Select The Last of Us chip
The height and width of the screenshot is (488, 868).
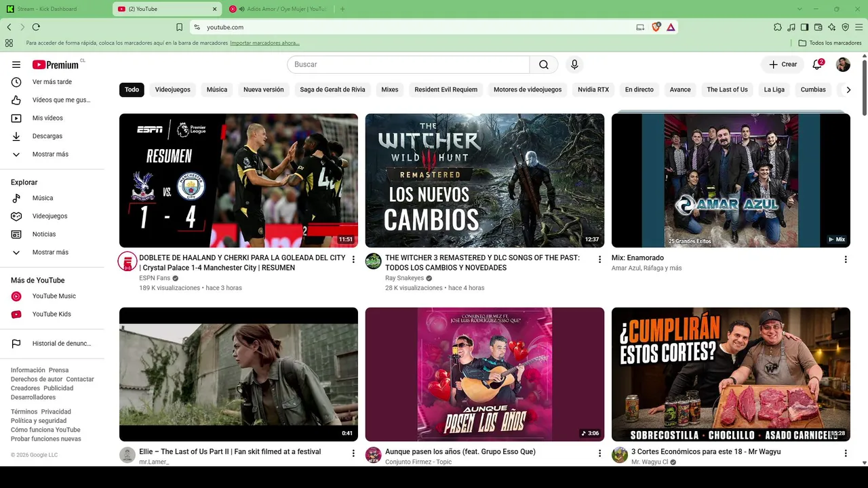727,89
